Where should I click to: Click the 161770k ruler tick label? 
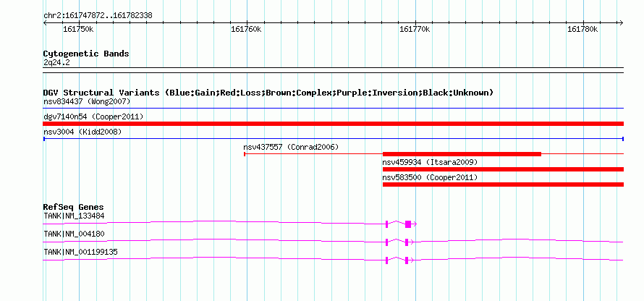point(415,30)
